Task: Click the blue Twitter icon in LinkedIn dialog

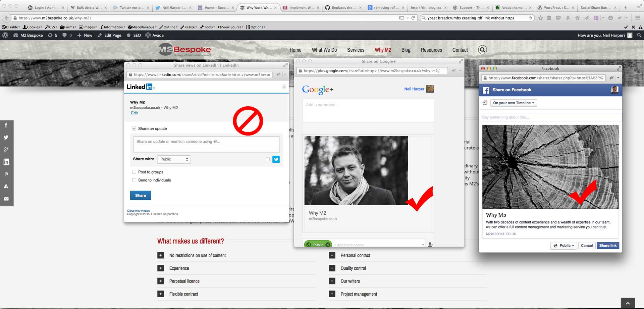Action: (276, 159)
